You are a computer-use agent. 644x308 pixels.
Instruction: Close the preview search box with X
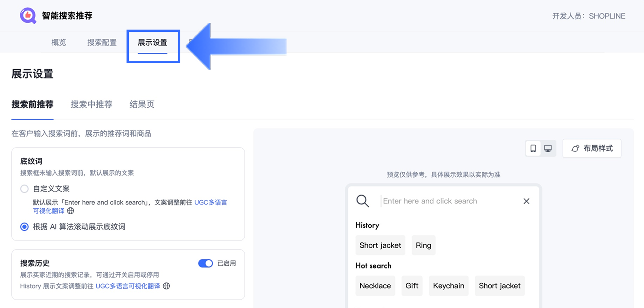coord(526,201)
